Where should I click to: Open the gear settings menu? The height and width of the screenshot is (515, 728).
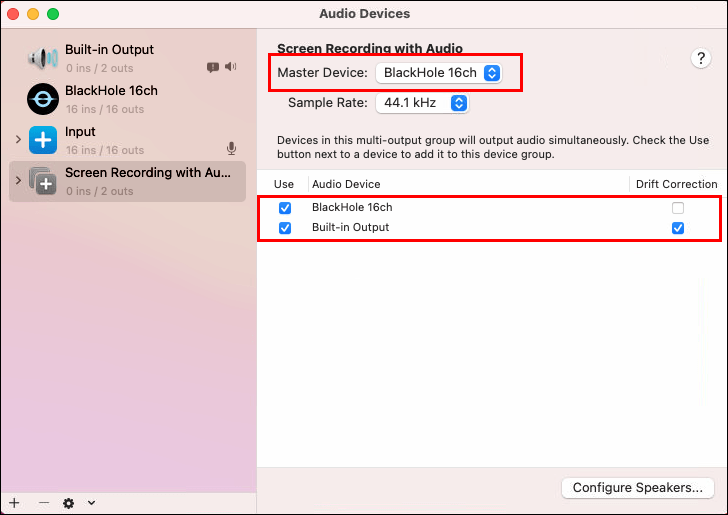[x=68, y=503]
